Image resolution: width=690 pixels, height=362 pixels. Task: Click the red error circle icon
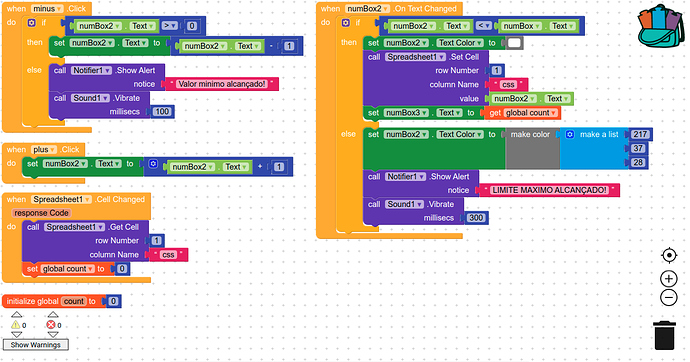click(x=51, y=325)
